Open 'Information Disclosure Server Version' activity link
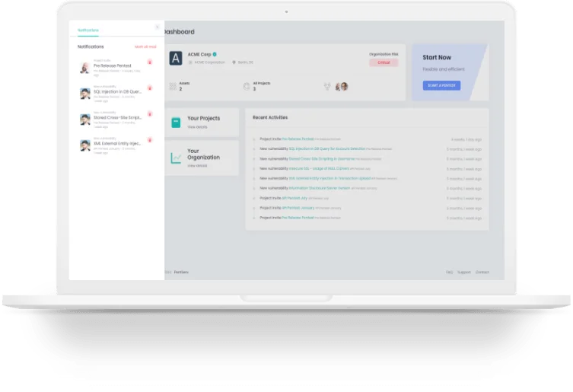 pos(320,188)
